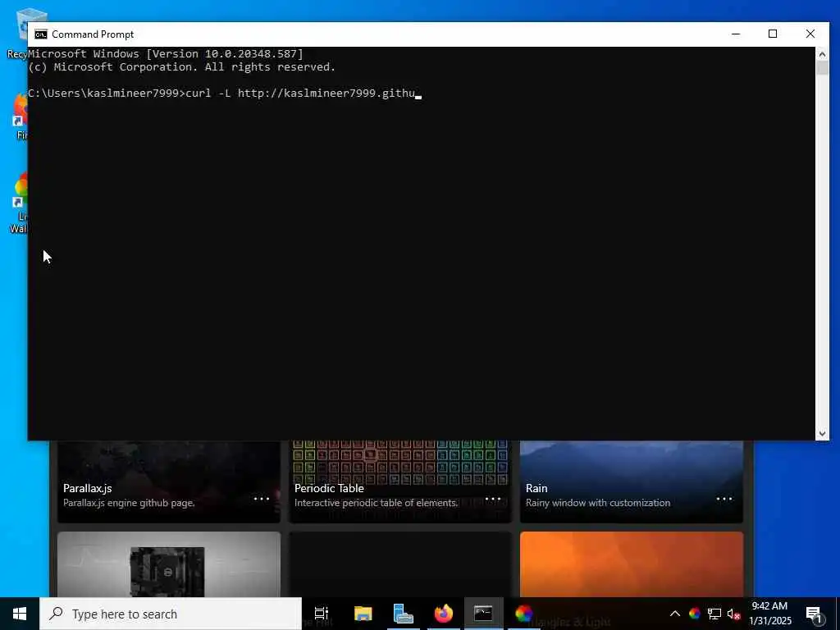Viewport: 840px width, 630px height.
Task: Minimize the Command Prompt window
Action: coord(736,34)
